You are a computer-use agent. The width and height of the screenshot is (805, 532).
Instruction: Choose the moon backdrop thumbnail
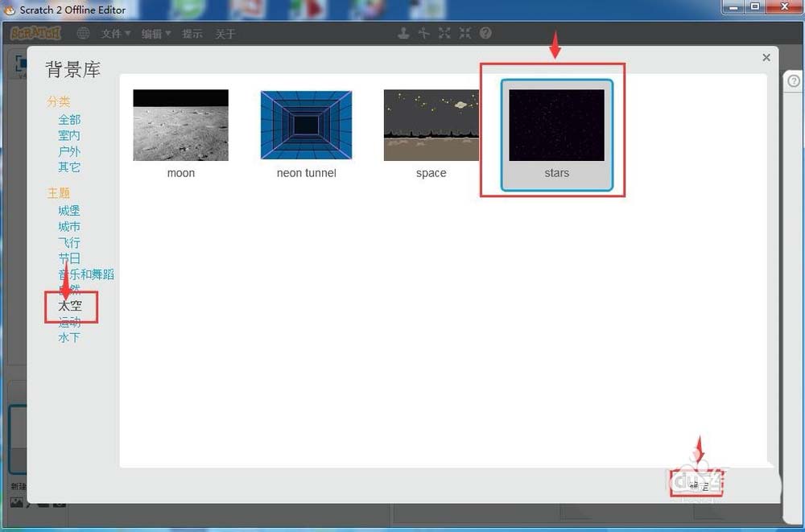180,126
